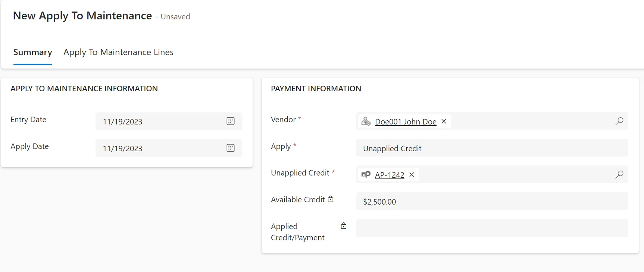Remove the Doe001 John Doe vendor selection

[x=444, y=121]
